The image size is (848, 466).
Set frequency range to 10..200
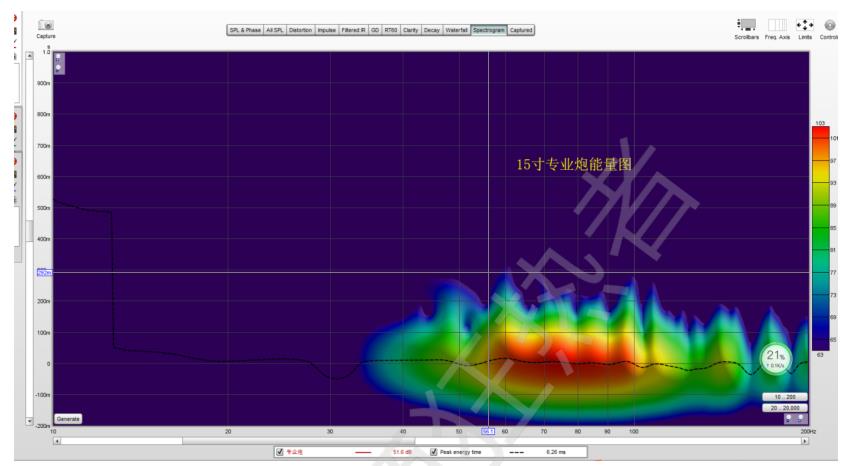tap(785, 397)
